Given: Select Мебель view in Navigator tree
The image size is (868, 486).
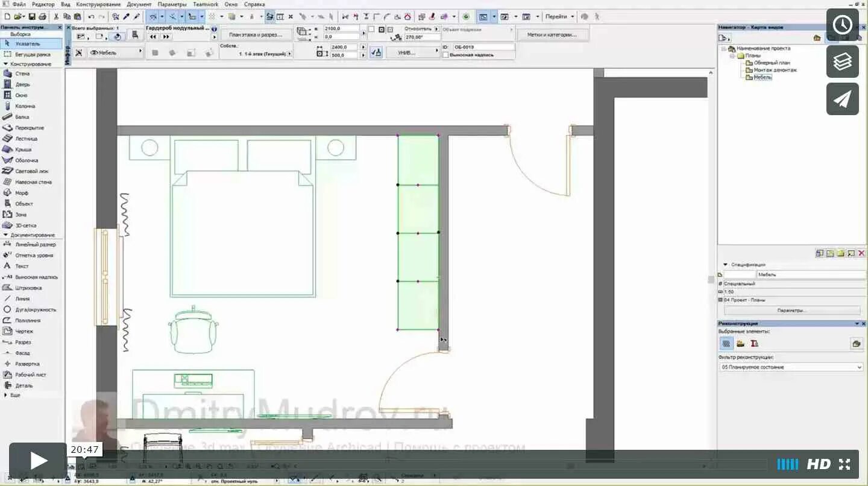Looking at the screenshot, I should (763, 77).
